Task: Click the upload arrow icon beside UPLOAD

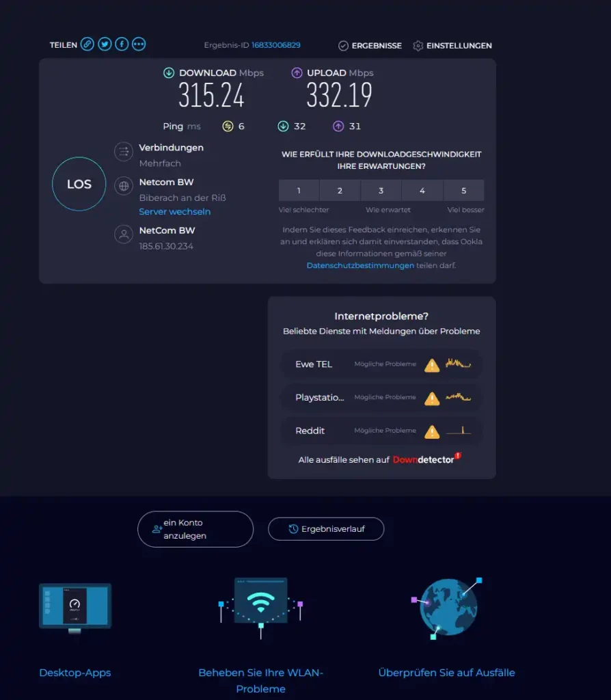Action: [297, 72]
